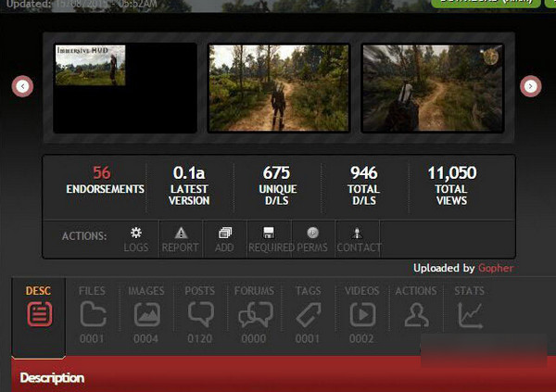Open the Logs gear action
Viewport: 556px width, 392px height.
coord(136,239)
